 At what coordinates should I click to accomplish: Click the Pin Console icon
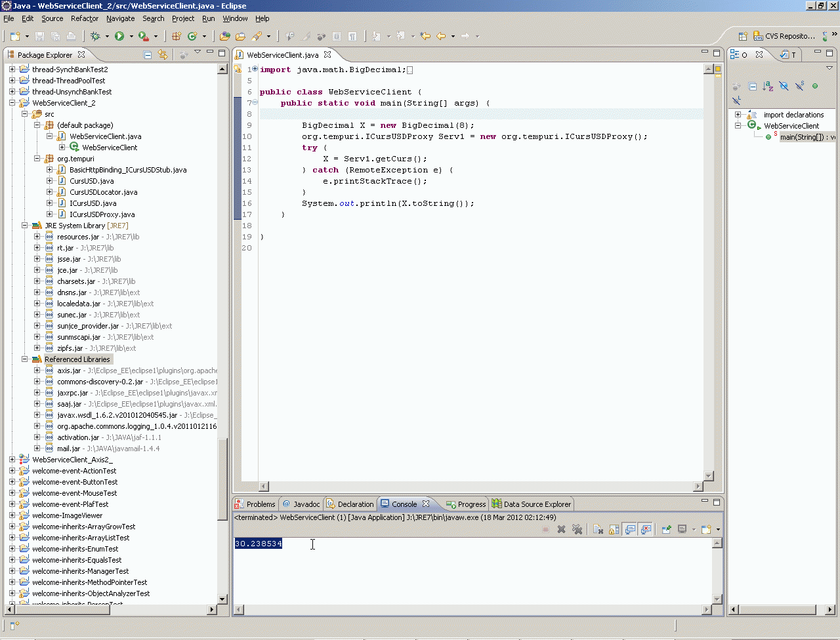[666, 529]
